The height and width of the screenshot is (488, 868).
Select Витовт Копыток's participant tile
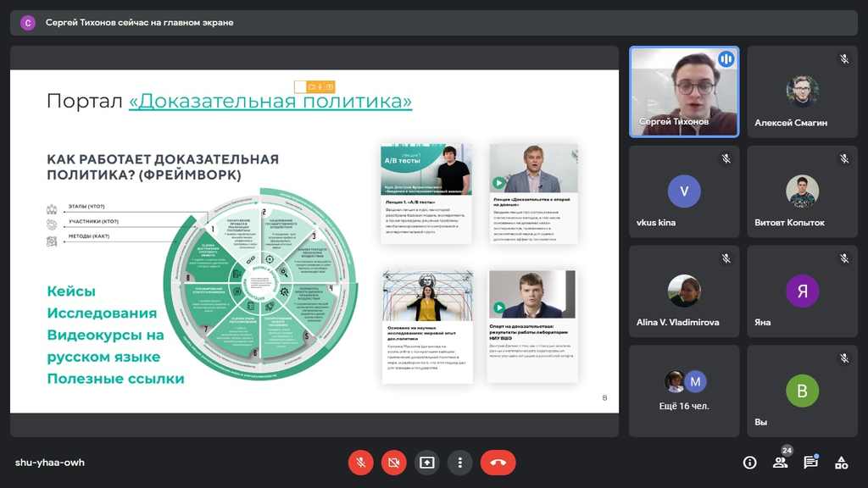(x=802, y=191)
